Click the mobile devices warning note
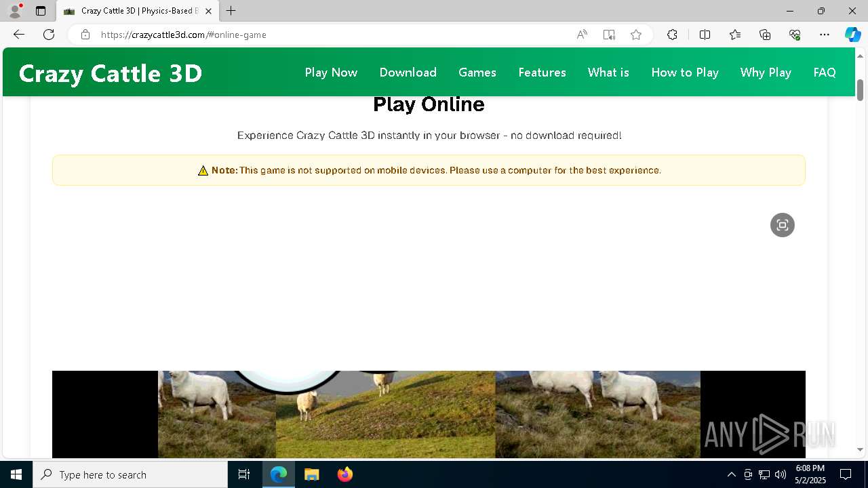Image resolution: width=868 pixels, height=488 pixels. (429, 170)
